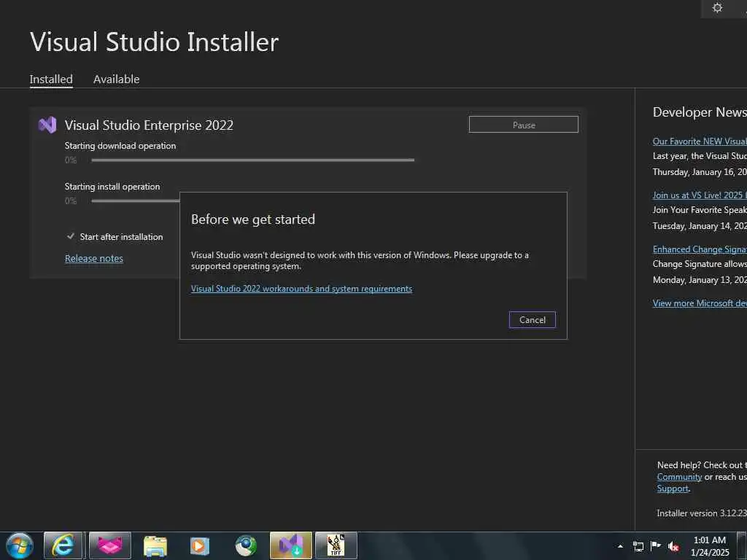Launch Internet Explorer from taskbar
Image resolution: width=747 pixels, height=560 pixels.
[63, 545]
